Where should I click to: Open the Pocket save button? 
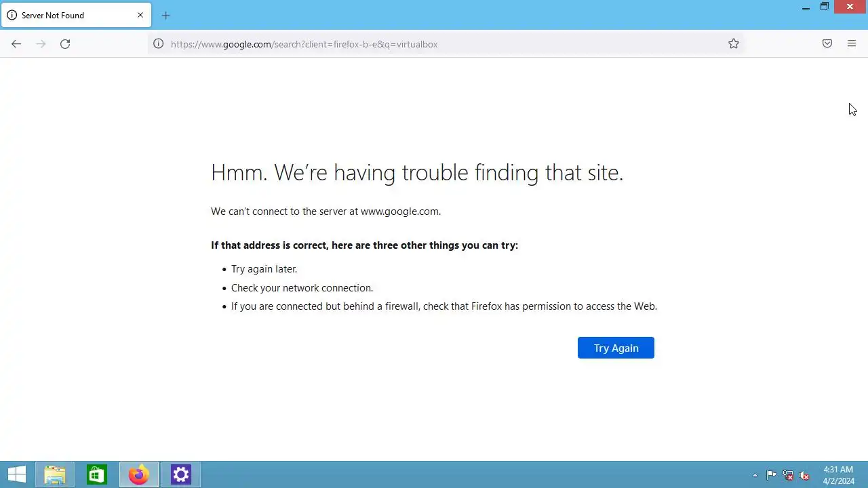pos(827,44)
